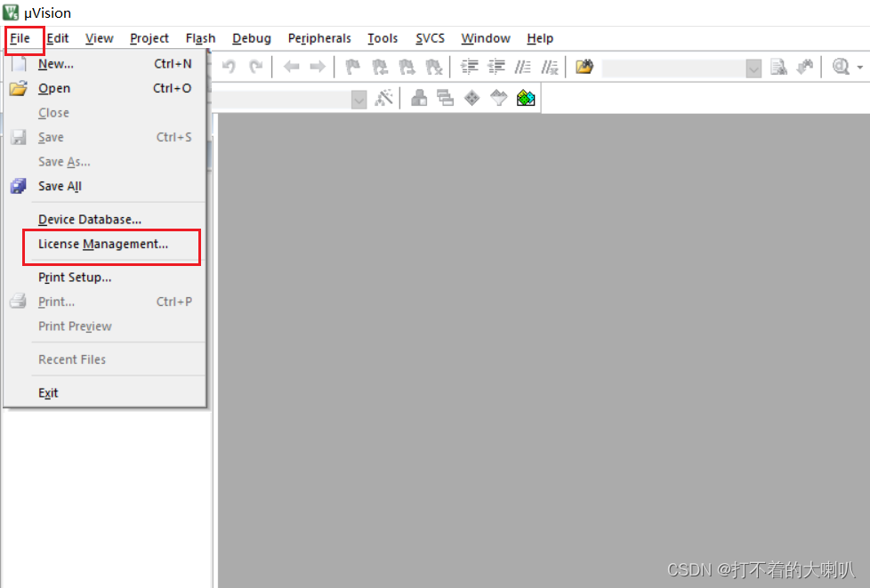This screenshot has width=870, height=588.
Task: Click the Select Software Packs icon
Action: coord(499,98)
